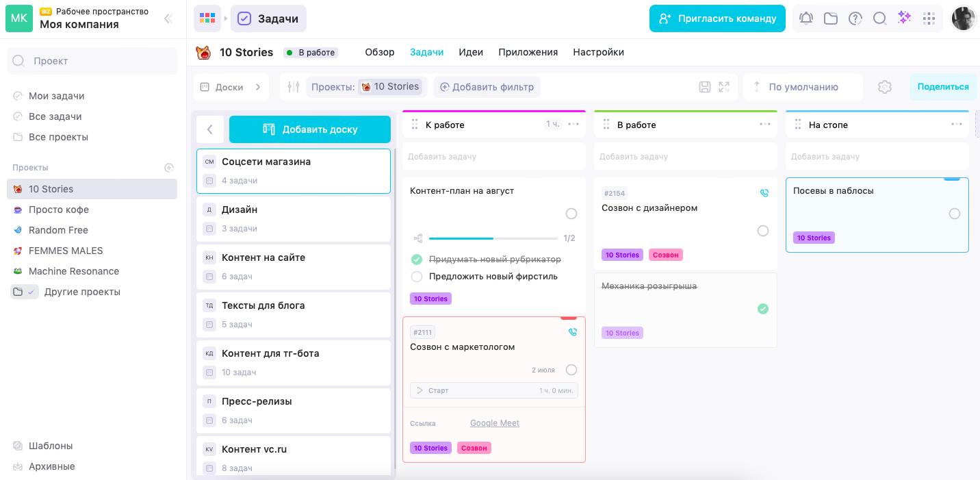Click the AI sparkles icon
This screenshot has height=480, width=980.
pos(904,18)
